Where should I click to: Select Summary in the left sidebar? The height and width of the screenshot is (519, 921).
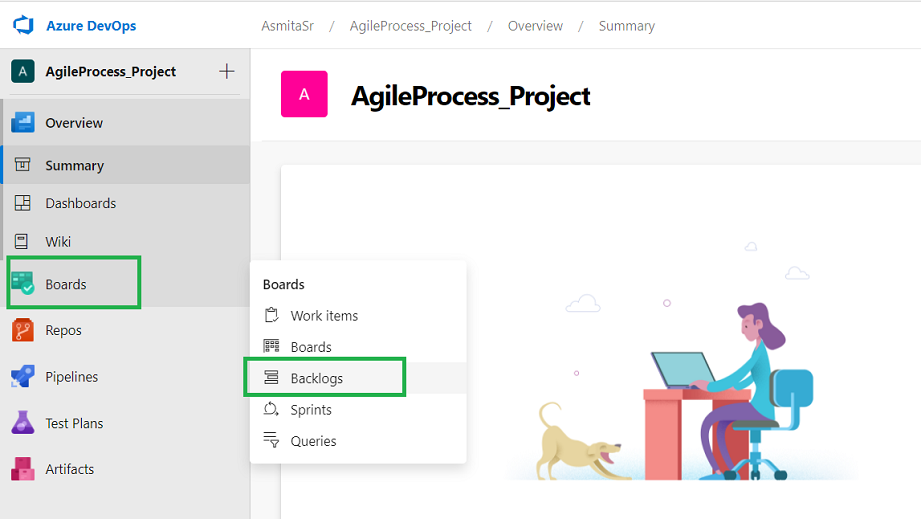(x=74, y=166)
